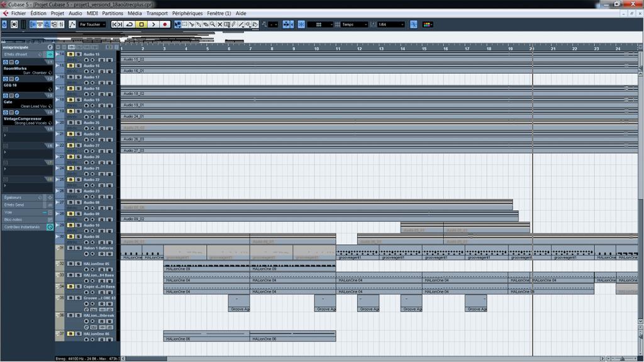Open the Périphériques menu
Image resolution: width=644 pixels, height=362 pixels.
[x=187, y=13]
